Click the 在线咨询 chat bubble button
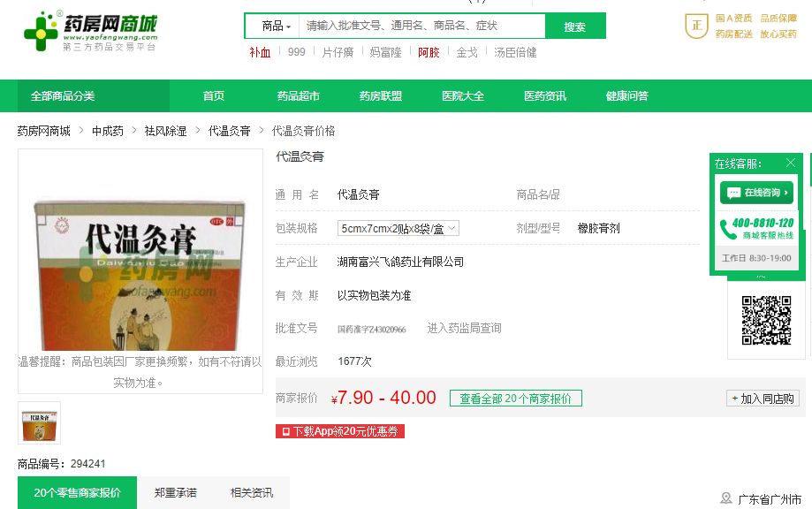Image resolution: width=812 pixels, height=509 pixels. pyautogui.click(x=756, y=193)
